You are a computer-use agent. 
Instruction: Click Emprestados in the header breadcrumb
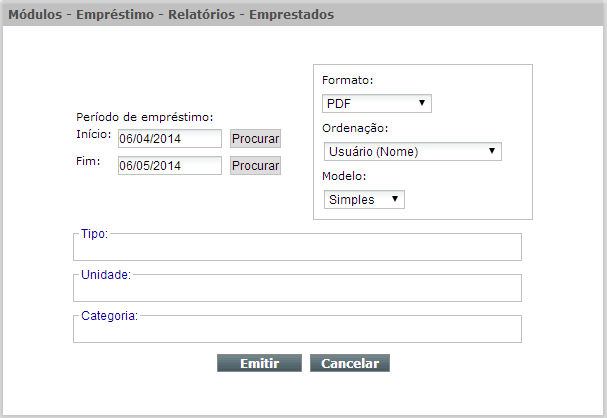tap(291, 14)
